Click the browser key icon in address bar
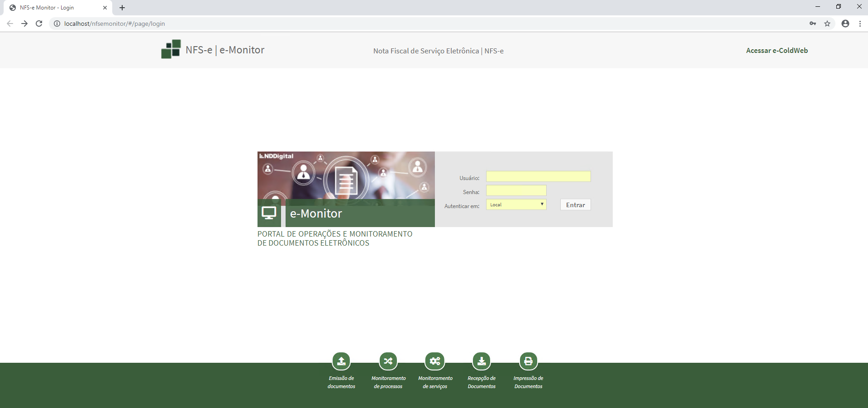The width and height of the screenshot is (868, 408). click(813, 24)
